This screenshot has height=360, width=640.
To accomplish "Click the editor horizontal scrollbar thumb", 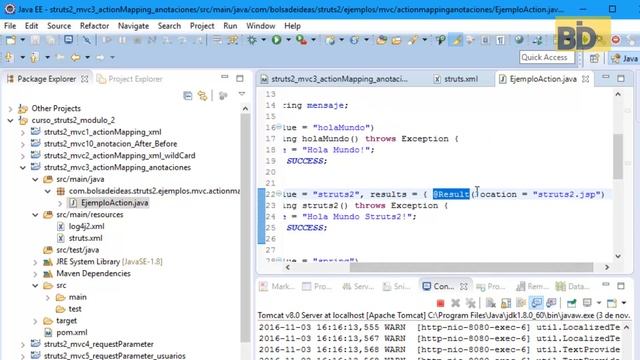I will tap(471, 267).
